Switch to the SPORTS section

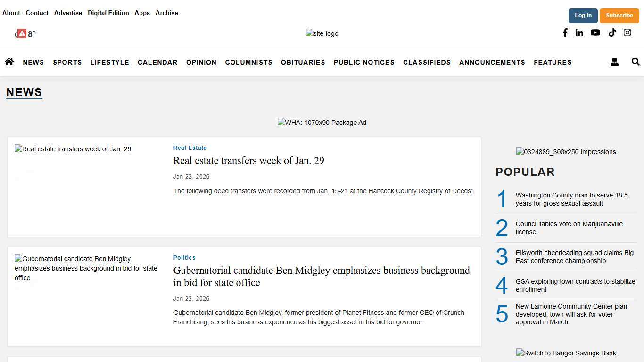click(67, 62)
